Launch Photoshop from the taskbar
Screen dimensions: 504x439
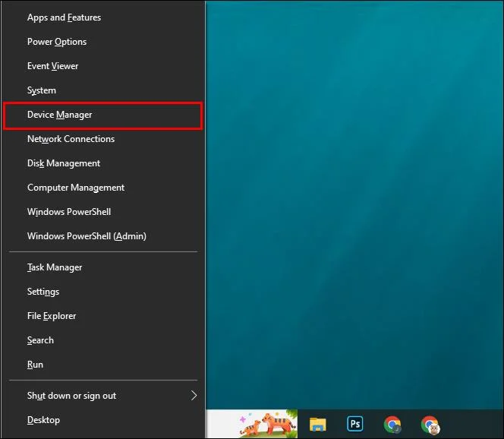[x=355, y=424]
